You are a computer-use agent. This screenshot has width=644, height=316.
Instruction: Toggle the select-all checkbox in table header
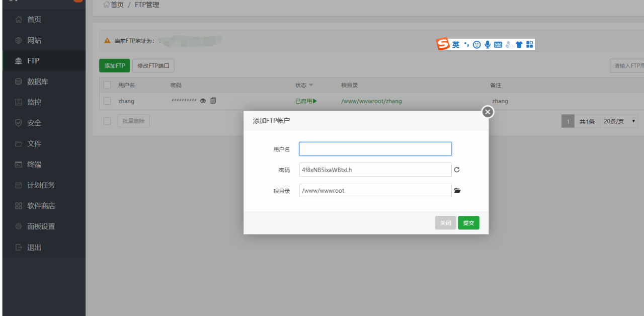click(x=107, y=86)
